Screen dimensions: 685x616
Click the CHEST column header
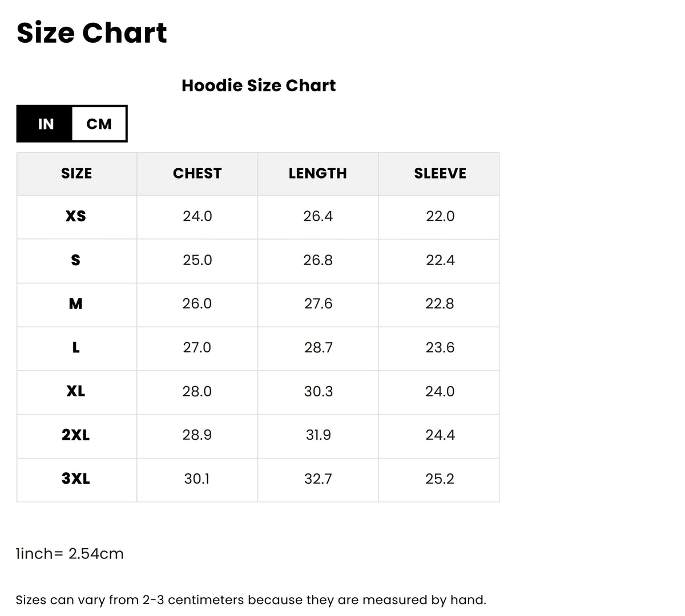pyautogui.click(x=197, y=173)
